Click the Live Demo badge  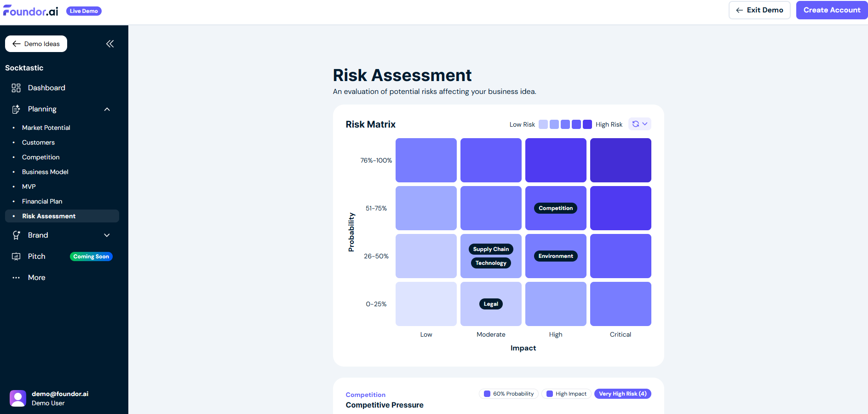(84, 11)
